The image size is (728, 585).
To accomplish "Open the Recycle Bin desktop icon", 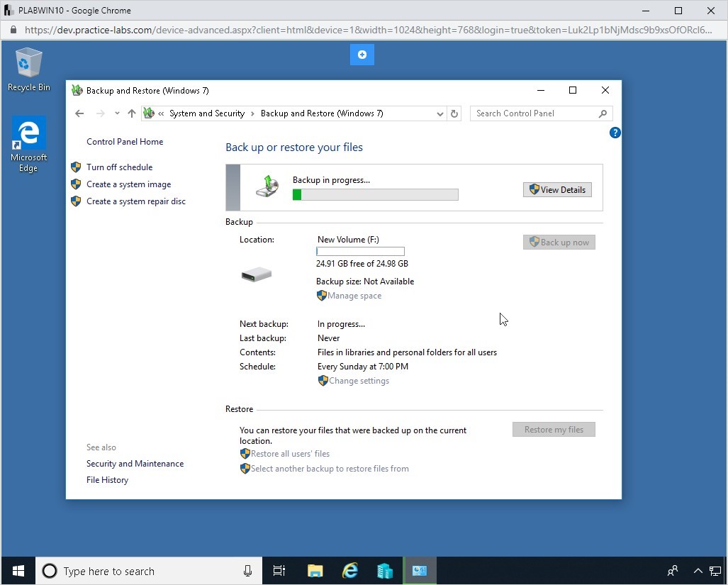I will [x=29, y=69].
